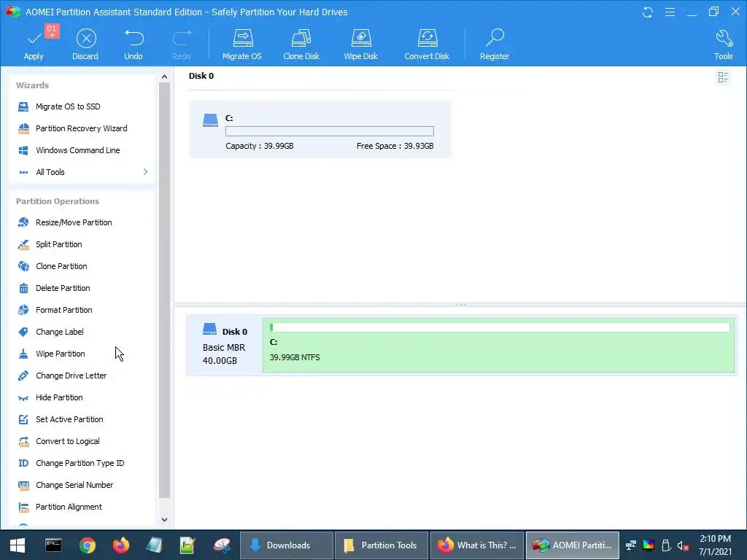Viewport: 747px width, 560px height.
Task: Open Command Prompt from taskbar
Action: click(53, 545)
